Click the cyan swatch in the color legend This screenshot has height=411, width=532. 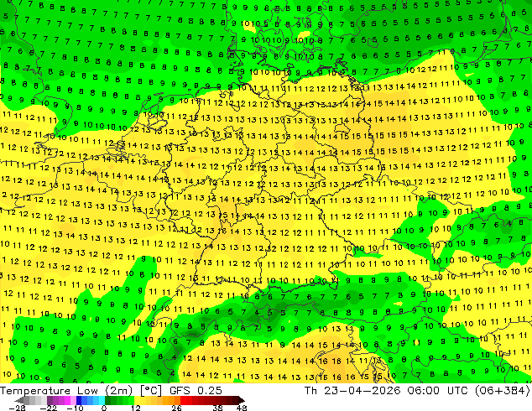tap(102, 400)
